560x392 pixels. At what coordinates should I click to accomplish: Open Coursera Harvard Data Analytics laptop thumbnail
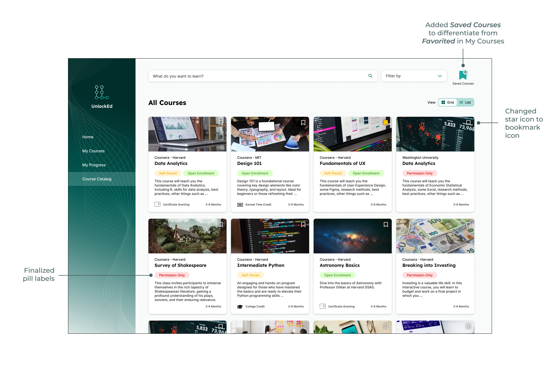(187, 134)
